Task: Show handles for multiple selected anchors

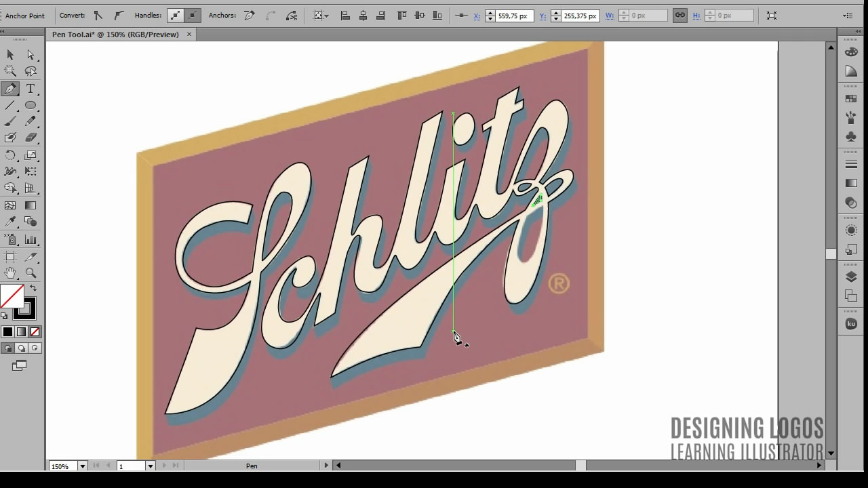Action: pos(176,15)
